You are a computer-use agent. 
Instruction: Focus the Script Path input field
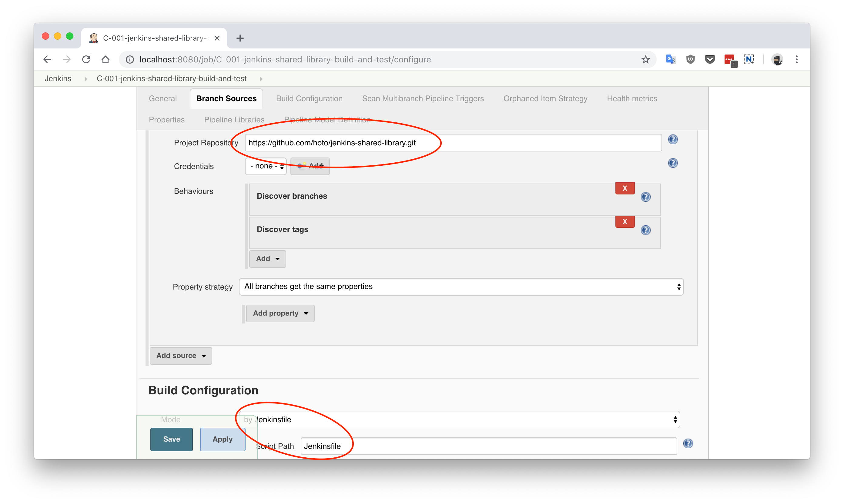click(x=489, y=446)
